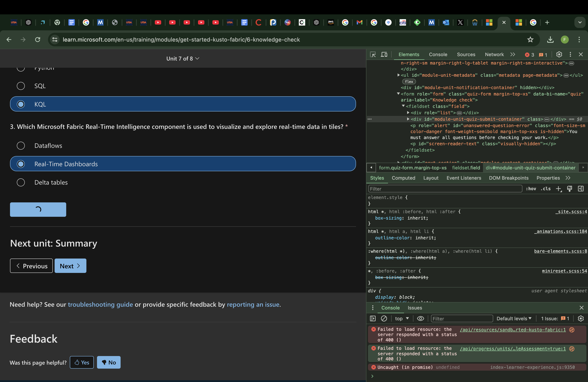Click the DevTools error count badge showing 3
The height and width of the screenshot is (382, 588).
click(x=529, y=55)
